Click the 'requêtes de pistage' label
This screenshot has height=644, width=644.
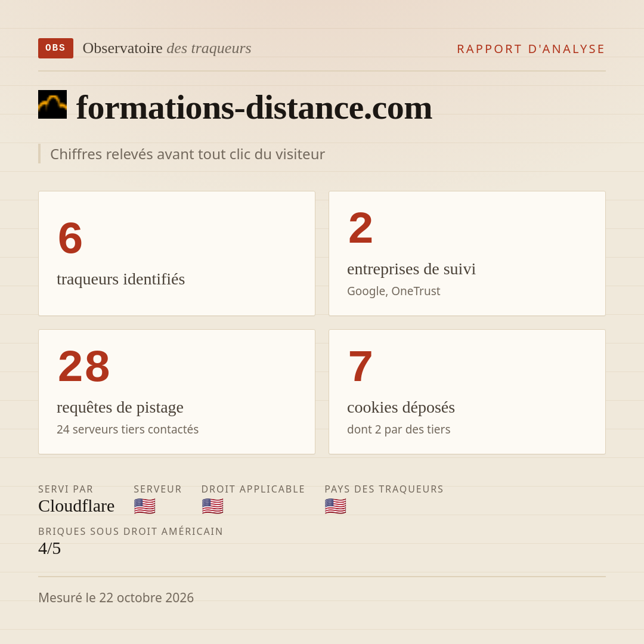[x=120, y=407]
